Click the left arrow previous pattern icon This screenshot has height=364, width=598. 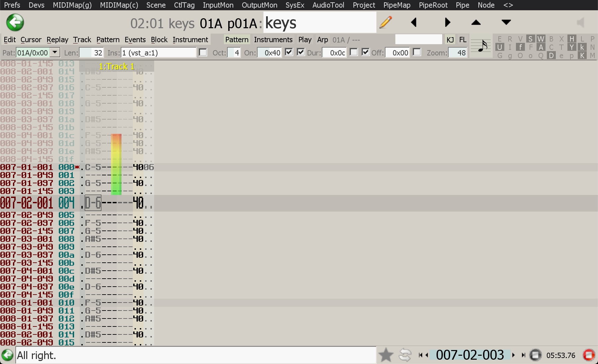click(x=414, y=23)
